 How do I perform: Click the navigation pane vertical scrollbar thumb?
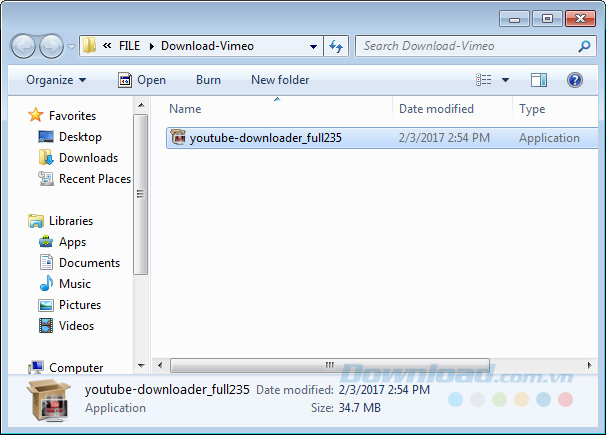(x=141, y=194)
